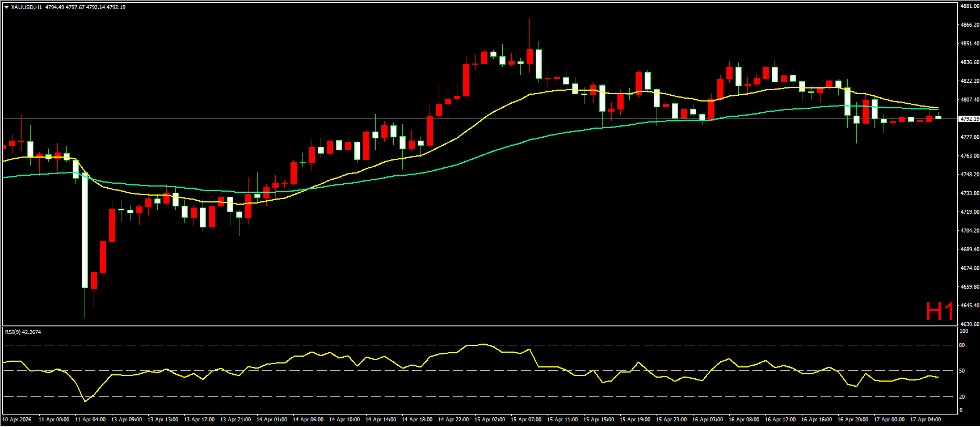
Task: Click the 4719.00 price on the scale
Action: pos(969,212)
